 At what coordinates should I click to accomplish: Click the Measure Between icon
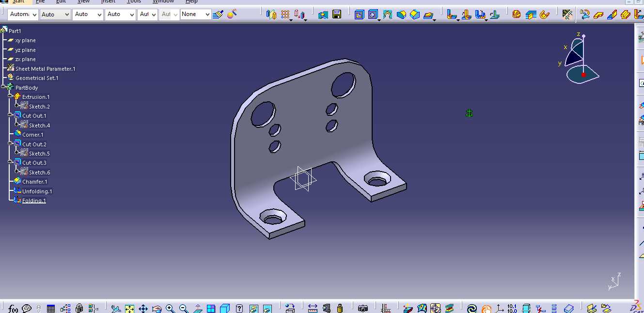click(313, 308)
